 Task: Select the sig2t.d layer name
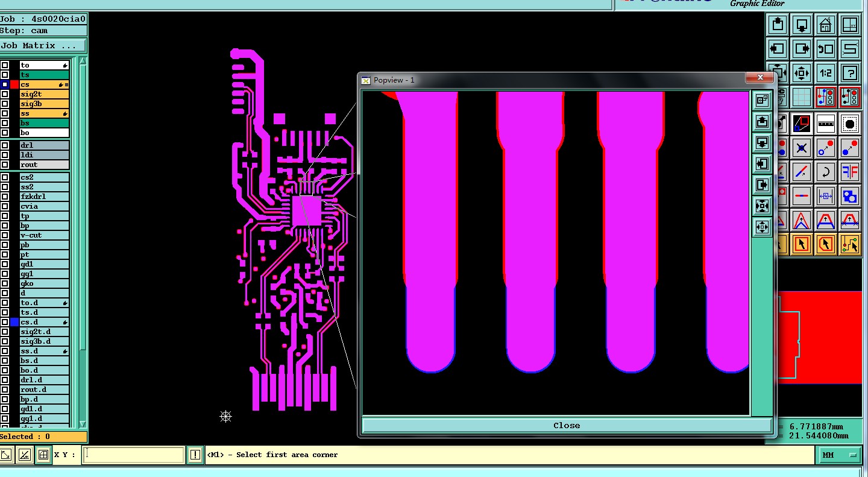[x=45, y=332]
